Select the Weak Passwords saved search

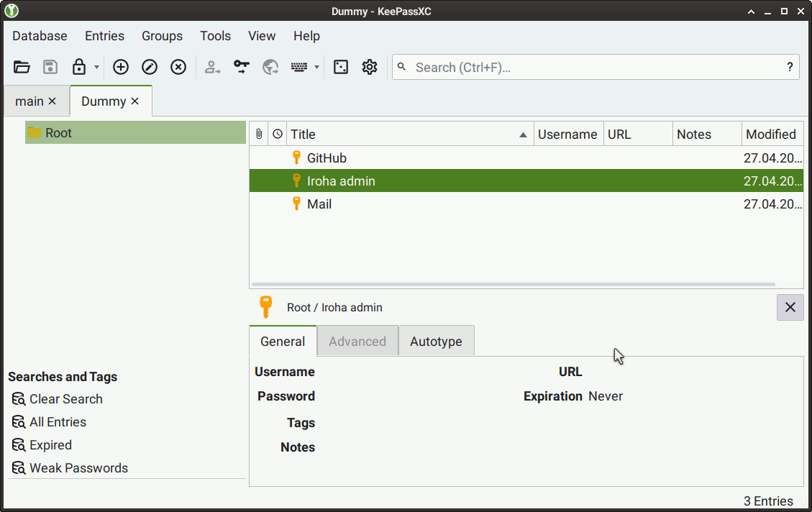pyautogui.click(x=78, y=468)
